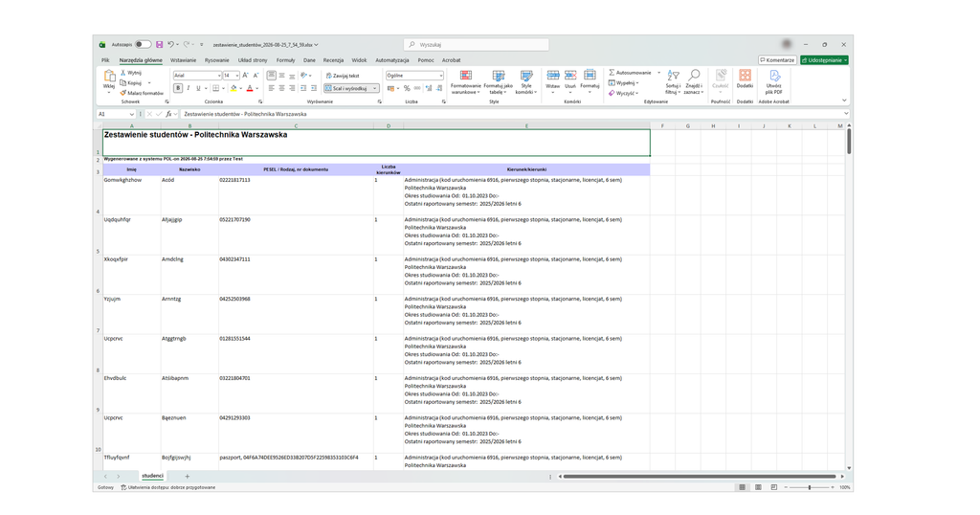This screenshot has height=515, width=980.
Task: Click the Kopiuj button
Action: click(131, 82)
